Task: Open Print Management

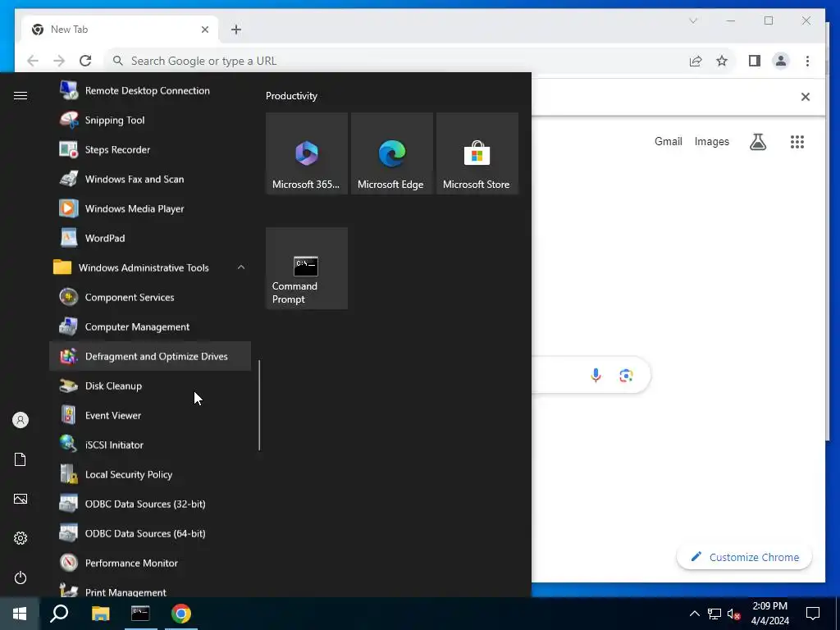Action: tap(150, 590)
